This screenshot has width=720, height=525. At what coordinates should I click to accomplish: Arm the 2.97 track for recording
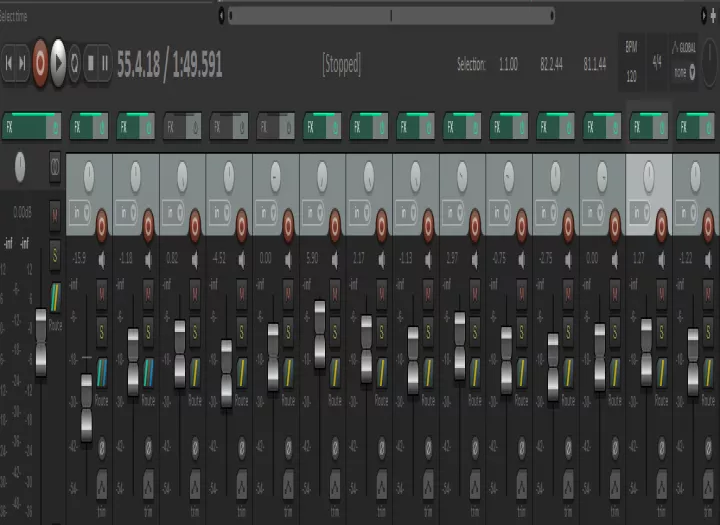point(475,226)
